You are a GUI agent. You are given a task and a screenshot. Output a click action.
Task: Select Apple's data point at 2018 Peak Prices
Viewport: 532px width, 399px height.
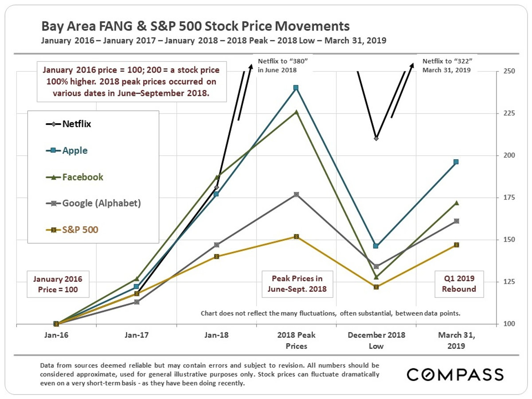click(296, 88)
